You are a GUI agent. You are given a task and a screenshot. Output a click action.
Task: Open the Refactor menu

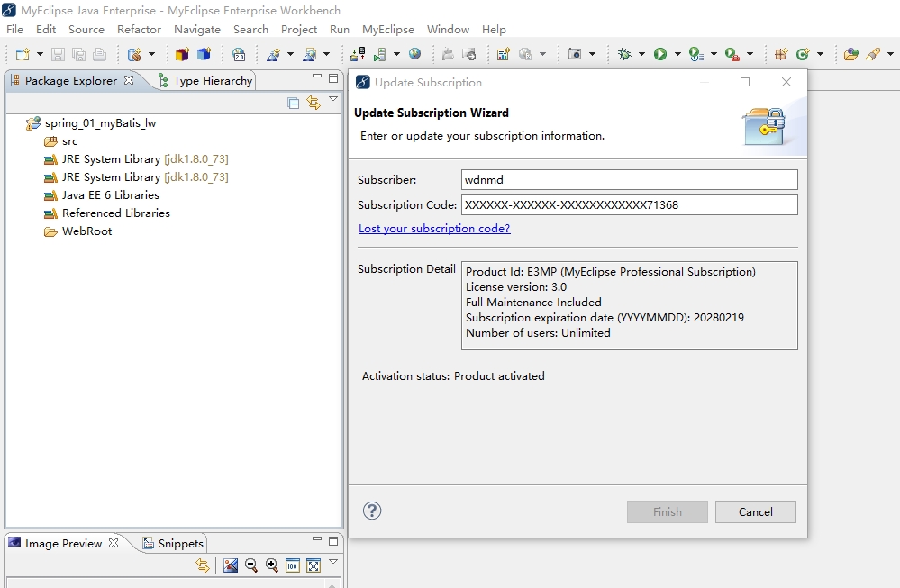(139, 29)
